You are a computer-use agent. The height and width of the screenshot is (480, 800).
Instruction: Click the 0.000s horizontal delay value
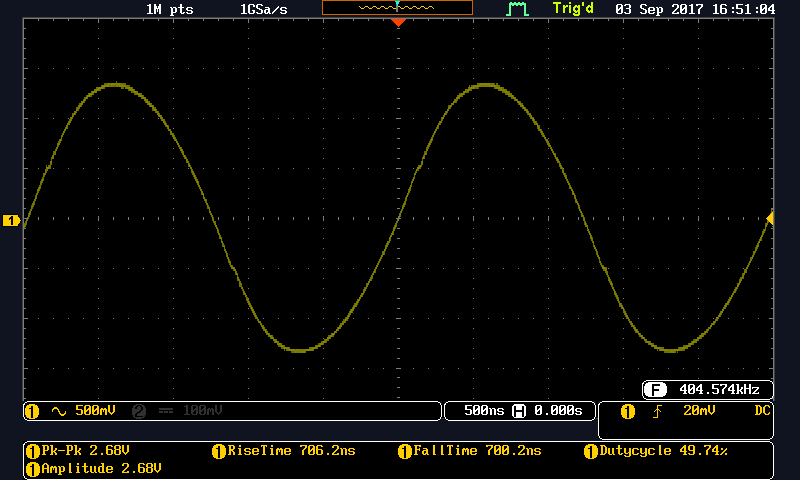(558, 411)
